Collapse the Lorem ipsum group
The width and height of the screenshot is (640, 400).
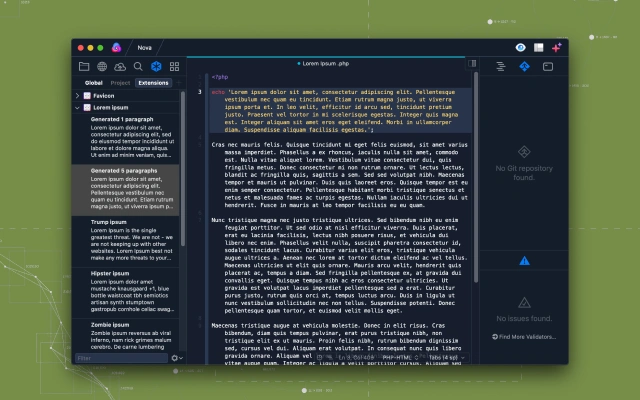[x=78, y=107]
